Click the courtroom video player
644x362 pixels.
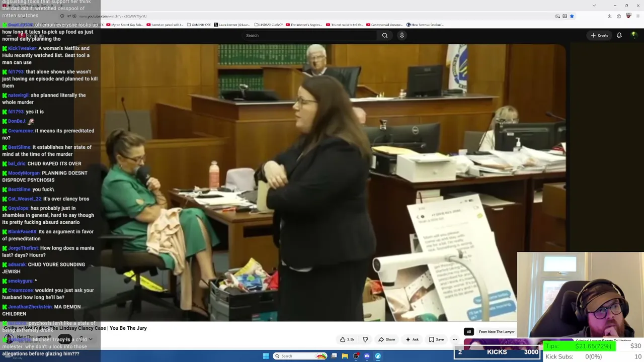[x=333, y=182]
